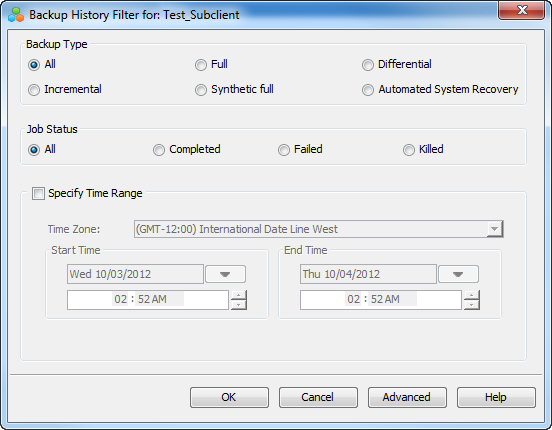Close the Backup History Filter dialog
This screenshot has height=430, width=552.
pyautogui.click(x=522, y=10)
